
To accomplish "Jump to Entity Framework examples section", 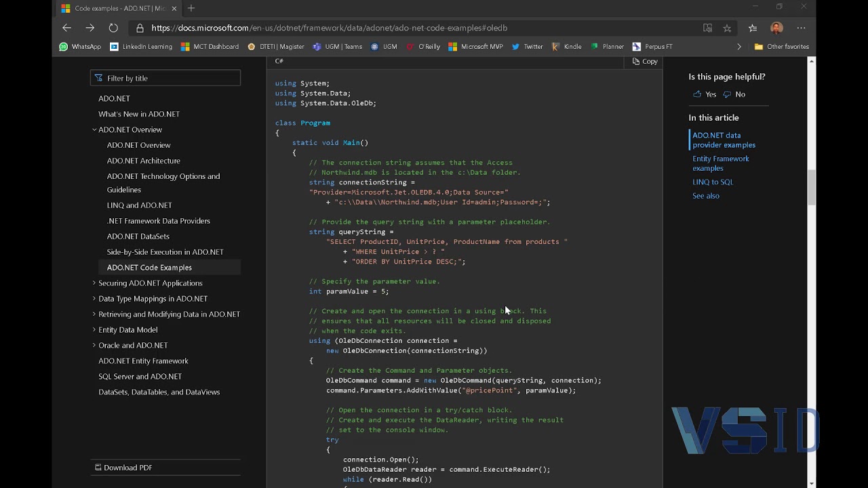I will [x=720, y=163].
